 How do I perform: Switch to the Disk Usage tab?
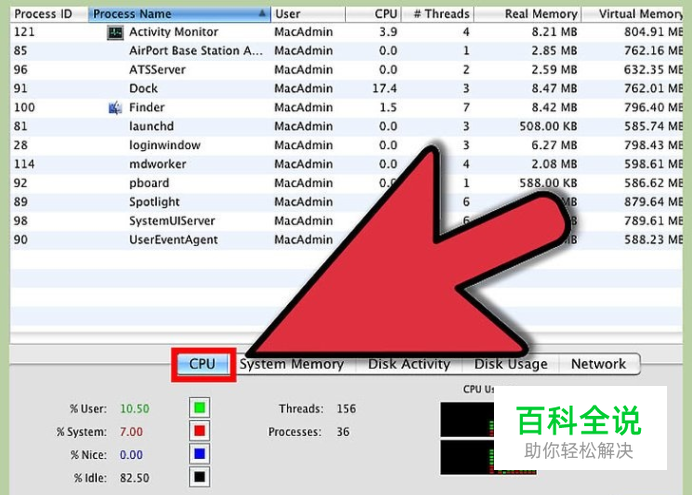coord(511,364)
